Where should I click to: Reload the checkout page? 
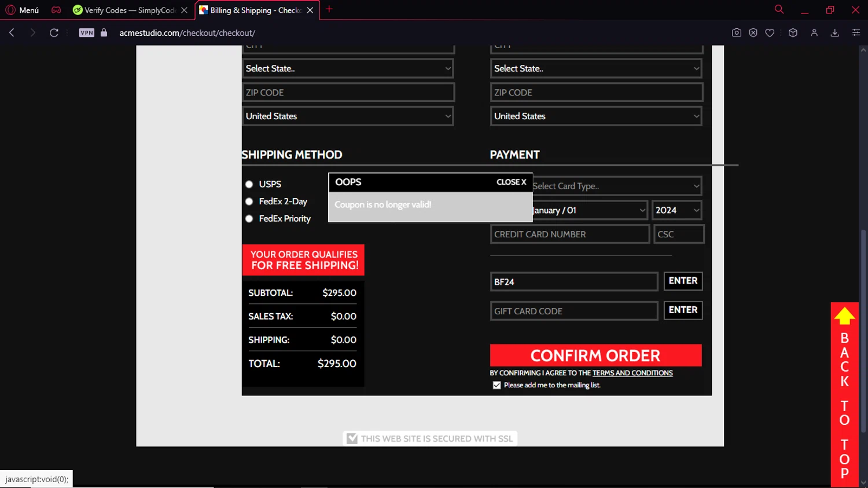54,32
